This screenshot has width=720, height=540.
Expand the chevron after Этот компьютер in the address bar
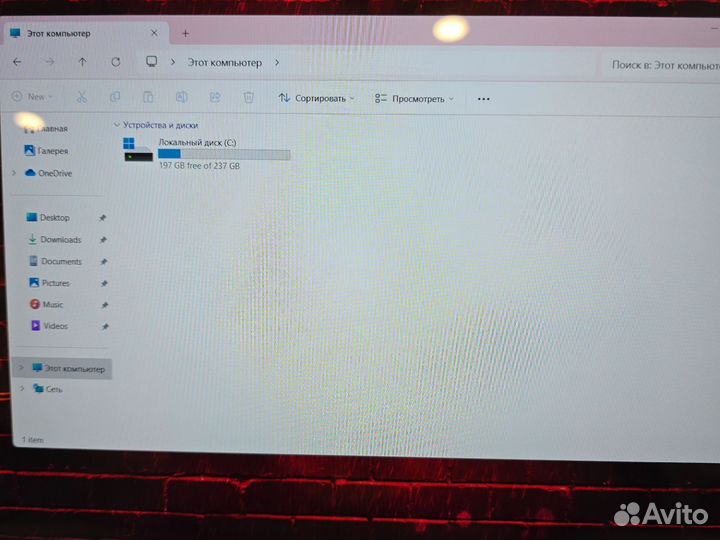[277, 62]
